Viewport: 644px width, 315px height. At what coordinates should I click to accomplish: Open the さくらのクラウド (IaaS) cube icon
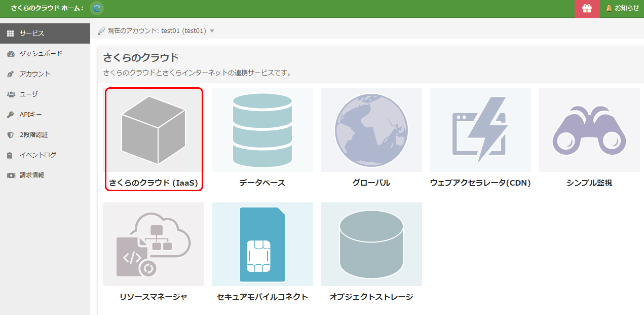coord(154,130)
